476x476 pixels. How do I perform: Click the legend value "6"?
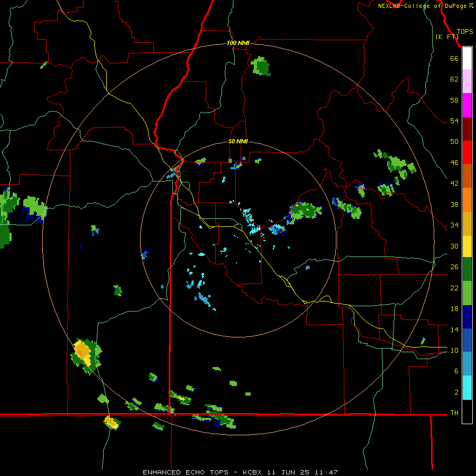(x=456, y=371)
